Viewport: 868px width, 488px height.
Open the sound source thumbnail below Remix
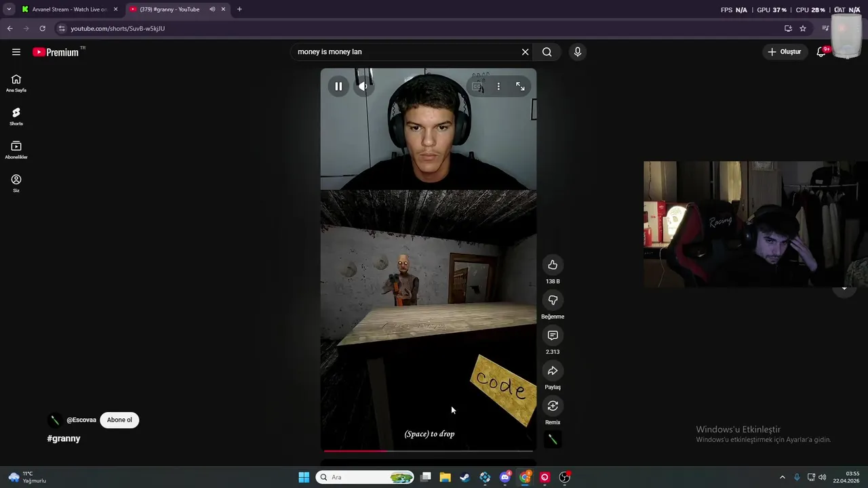[x=553, y=440]
